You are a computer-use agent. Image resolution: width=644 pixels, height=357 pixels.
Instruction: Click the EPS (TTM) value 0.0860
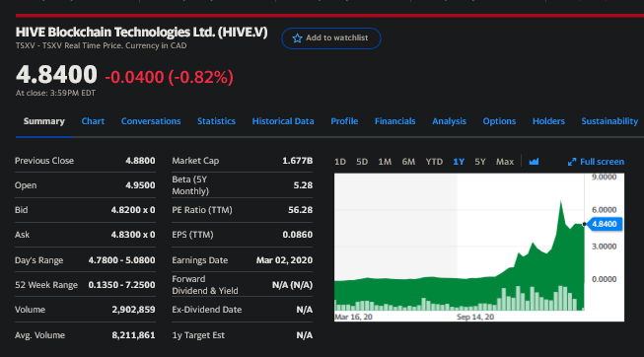pyautogui.click(x=298, y=235)
